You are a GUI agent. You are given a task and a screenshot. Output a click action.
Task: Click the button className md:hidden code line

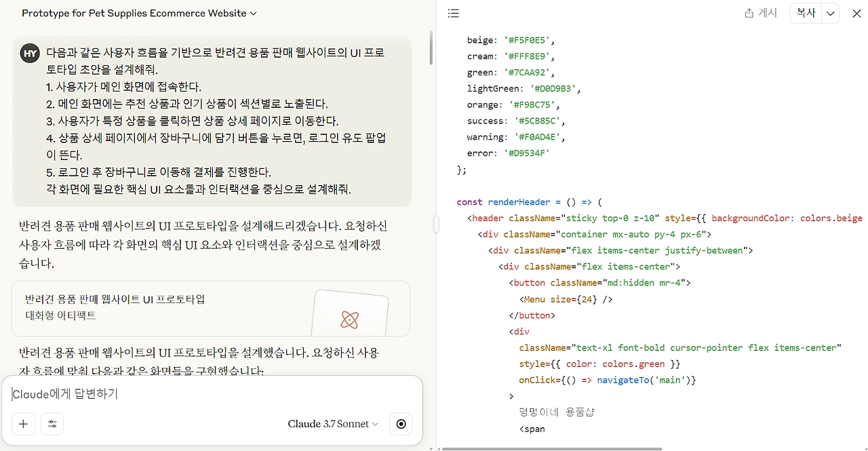[x=599, y=283]
